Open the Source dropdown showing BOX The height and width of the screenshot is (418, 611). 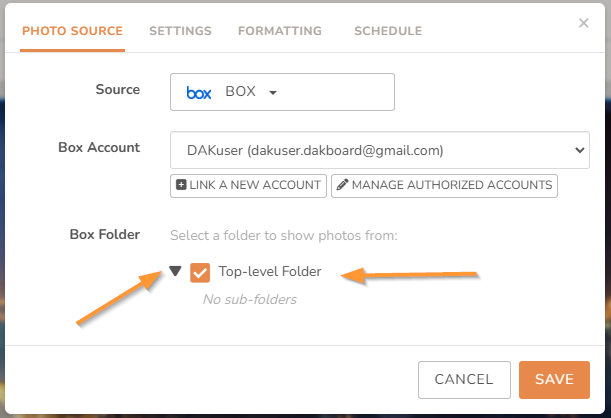coord(282,92)
